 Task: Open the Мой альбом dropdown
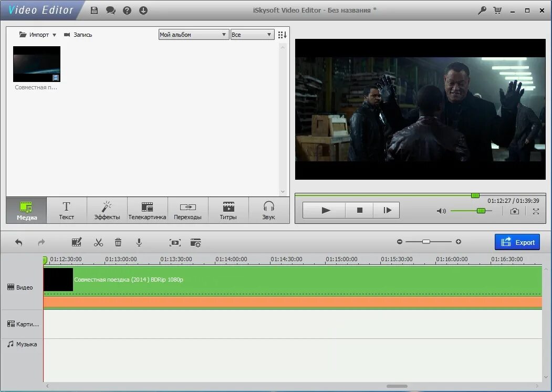193,34
